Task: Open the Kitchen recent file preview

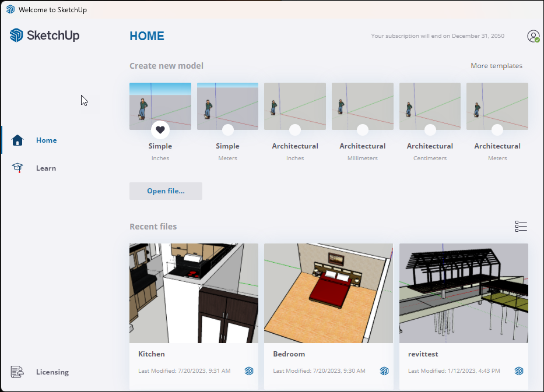Action: pyautogui.click(x=194, y=293)
